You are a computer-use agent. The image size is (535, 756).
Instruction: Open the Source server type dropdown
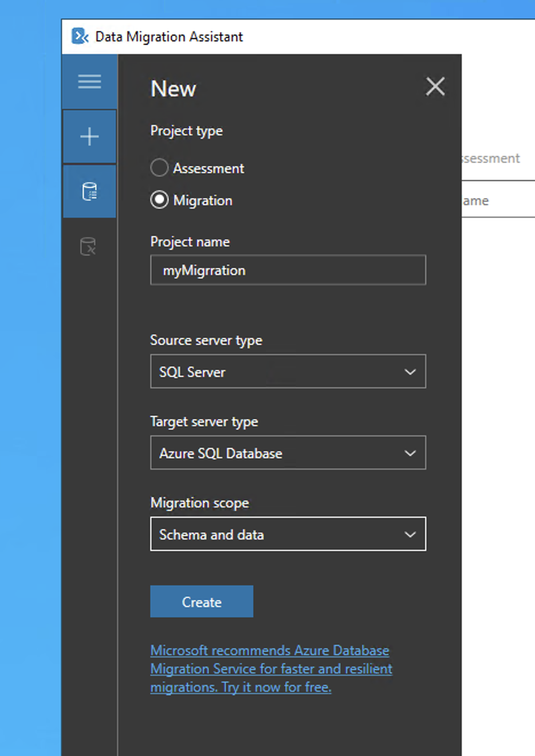(x=288, y=371)
